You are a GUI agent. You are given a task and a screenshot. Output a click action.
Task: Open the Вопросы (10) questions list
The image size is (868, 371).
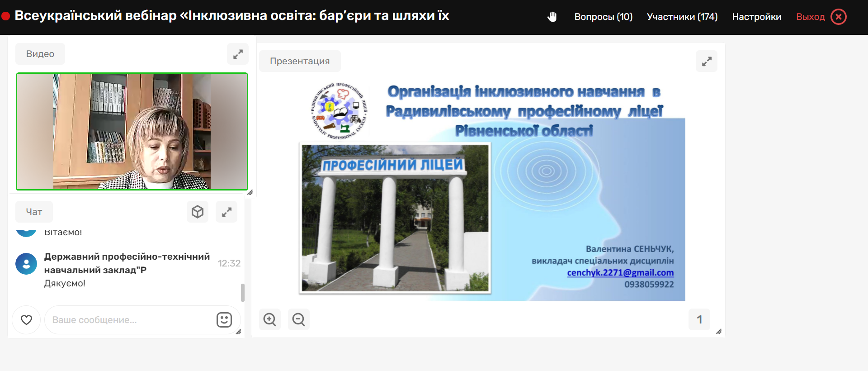pyautogui.click(x=603, y=17)
